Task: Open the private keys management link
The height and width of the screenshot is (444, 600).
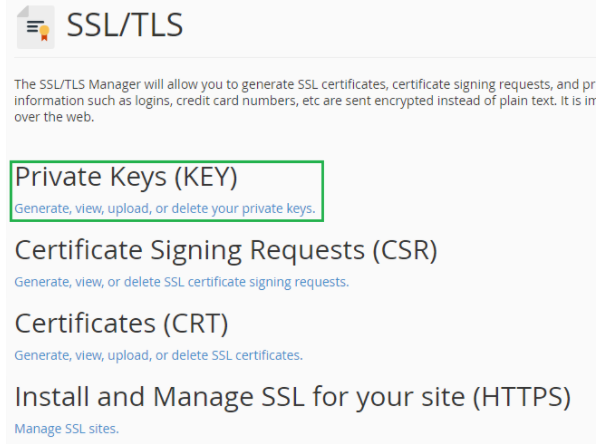Action: (x=165, y=209)
